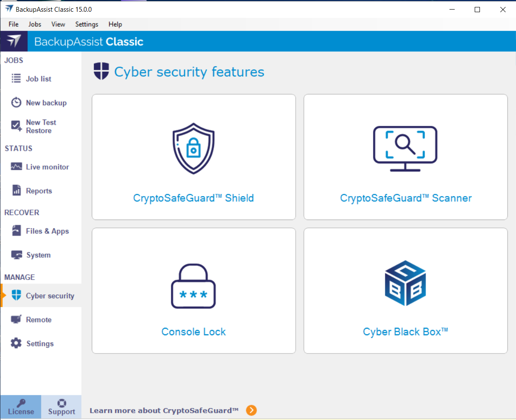516x420 pixels.
Task: Click the License button
Action: [21, 407]
